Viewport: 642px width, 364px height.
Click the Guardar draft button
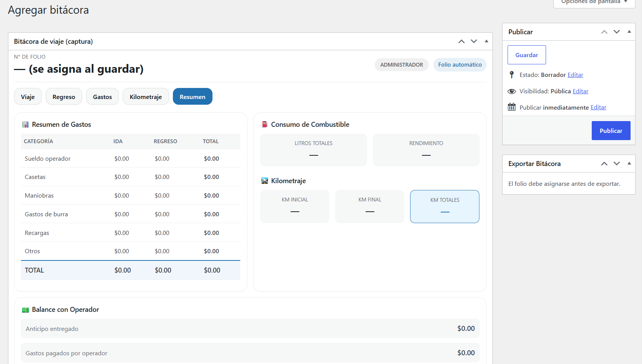(527, 55)
